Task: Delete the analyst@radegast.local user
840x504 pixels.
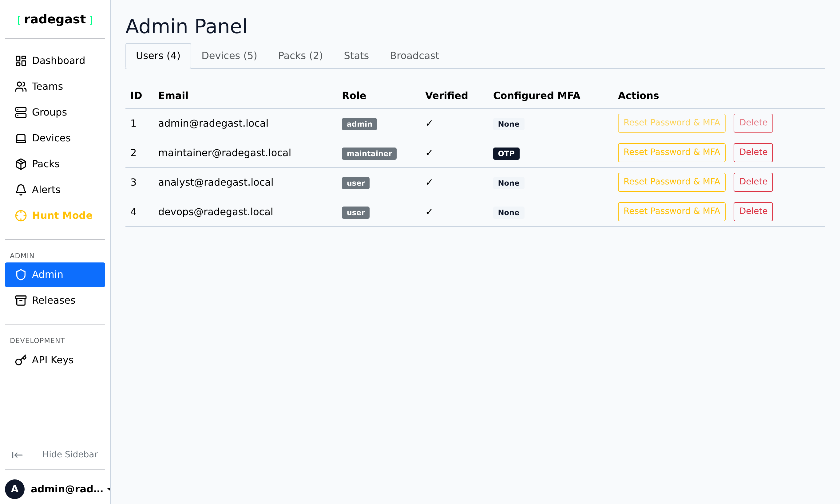Action: (753, 182)
